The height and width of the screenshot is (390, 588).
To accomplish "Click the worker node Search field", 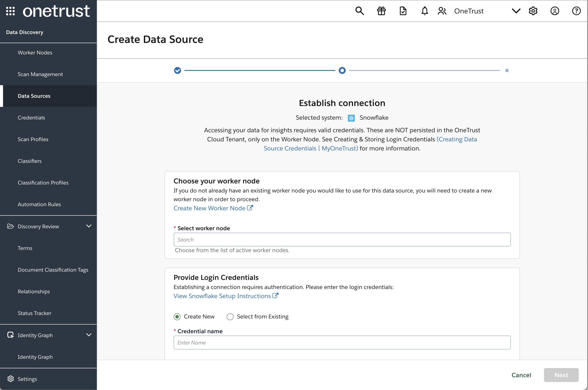I will pyautogui.click(x=342, y=240).
